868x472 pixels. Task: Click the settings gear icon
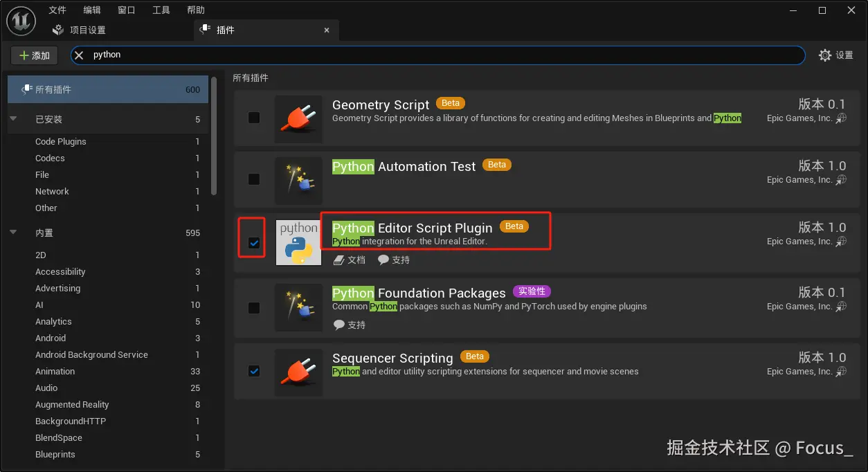(825, 55)
